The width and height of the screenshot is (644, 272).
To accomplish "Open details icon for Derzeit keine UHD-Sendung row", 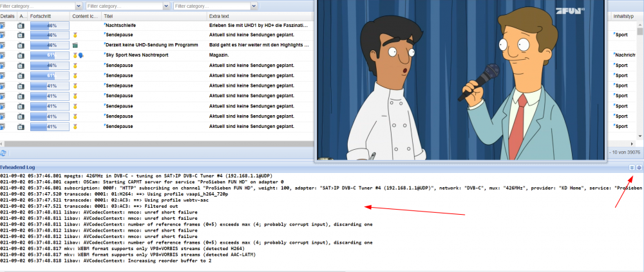I will pos(3,45).
